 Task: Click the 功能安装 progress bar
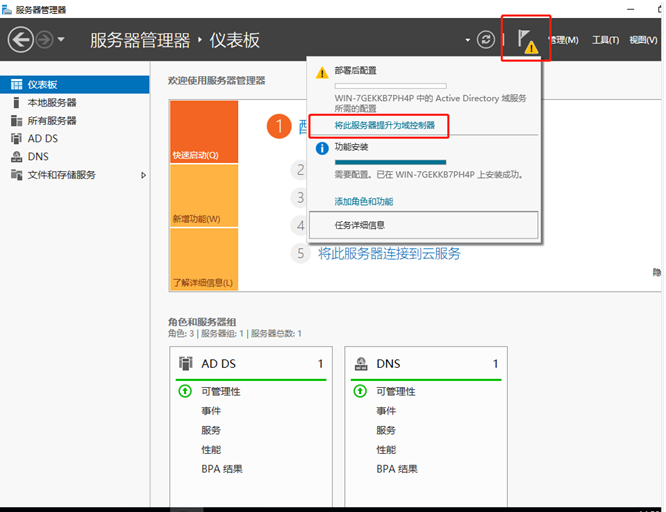390,162
